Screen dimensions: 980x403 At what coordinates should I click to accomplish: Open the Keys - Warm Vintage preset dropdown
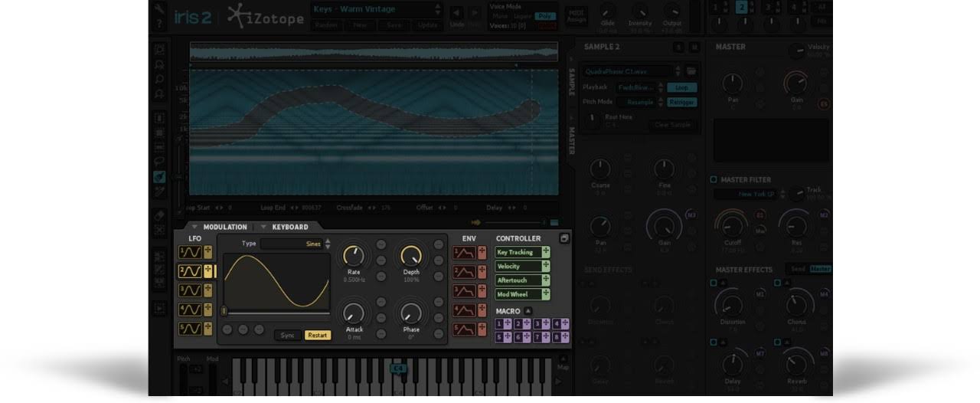[x=377, y=9]
